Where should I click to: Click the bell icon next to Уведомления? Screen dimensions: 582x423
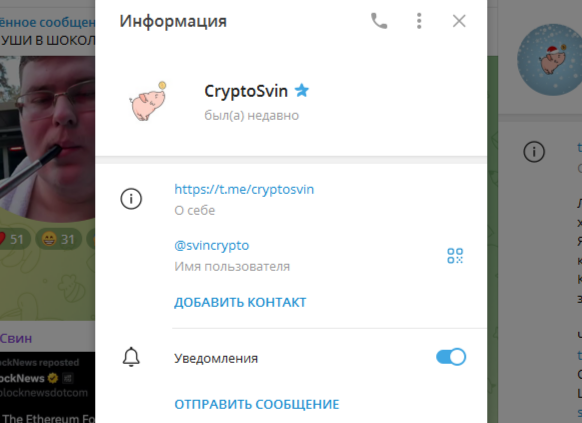pos(131,357)
